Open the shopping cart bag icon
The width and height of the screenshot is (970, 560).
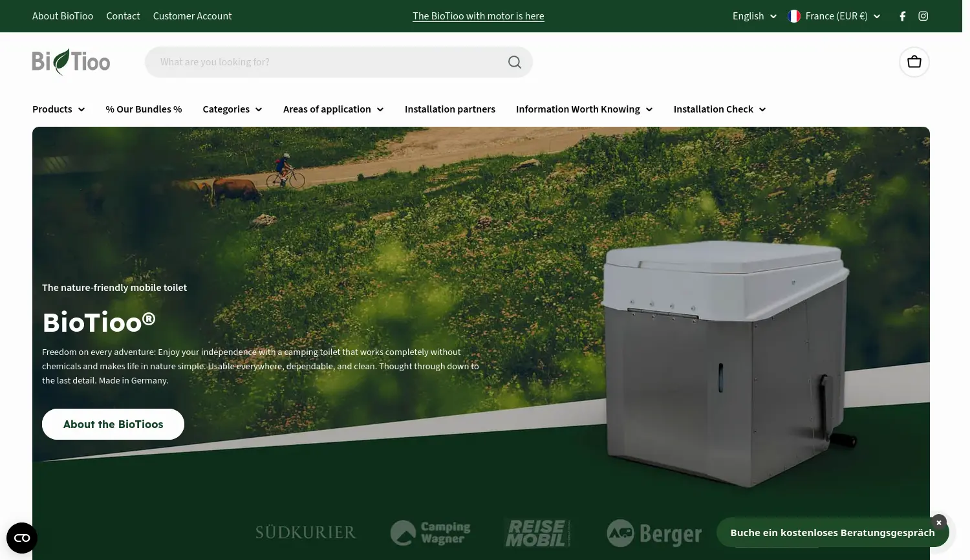tap(914, 62)
